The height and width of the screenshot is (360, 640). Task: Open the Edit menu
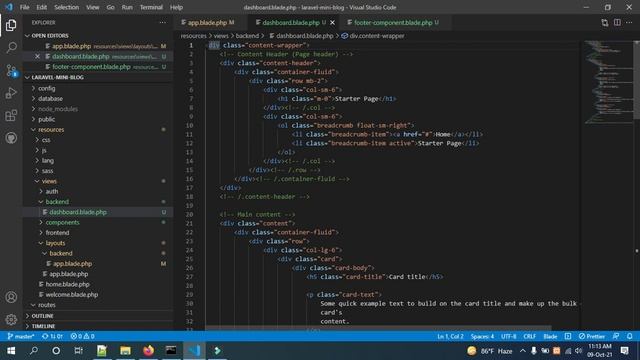click(42, 7)
